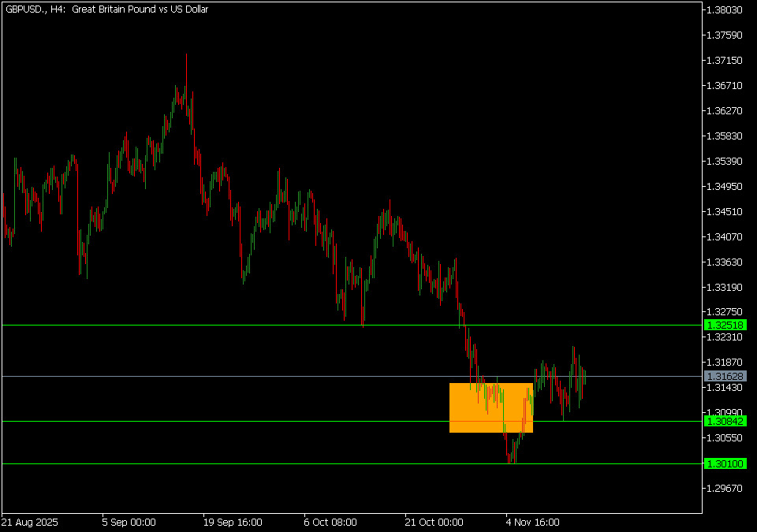This screenshot has height=532, width=757.
Task: Select the green 1.30100 price label
Action: click(x=725, y=464)
